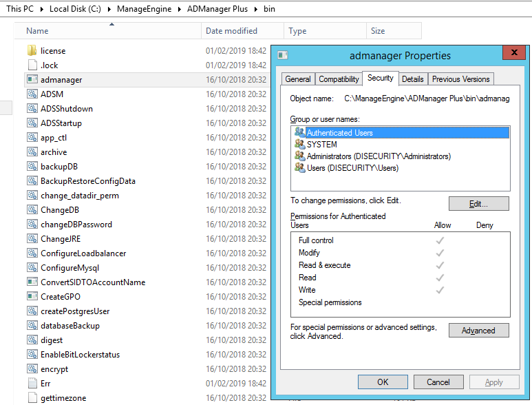Confirm with the OK button
This screenshot has height=405, width=532.
pos(383,382)
